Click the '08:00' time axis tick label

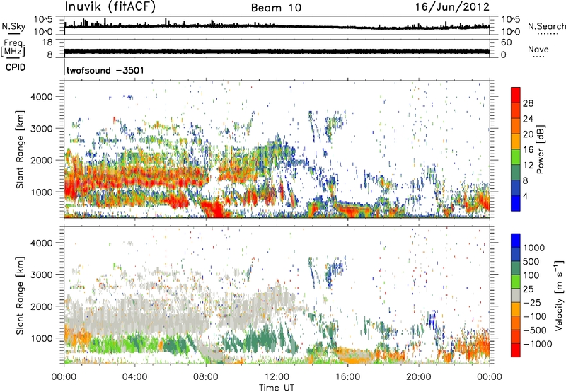[x=206, y=377]
